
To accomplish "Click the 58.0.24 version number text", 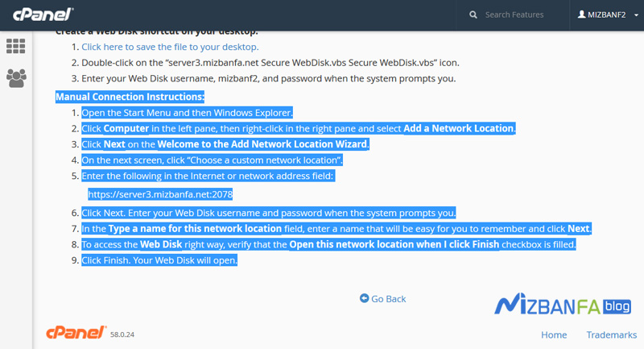I will (122, 334).
